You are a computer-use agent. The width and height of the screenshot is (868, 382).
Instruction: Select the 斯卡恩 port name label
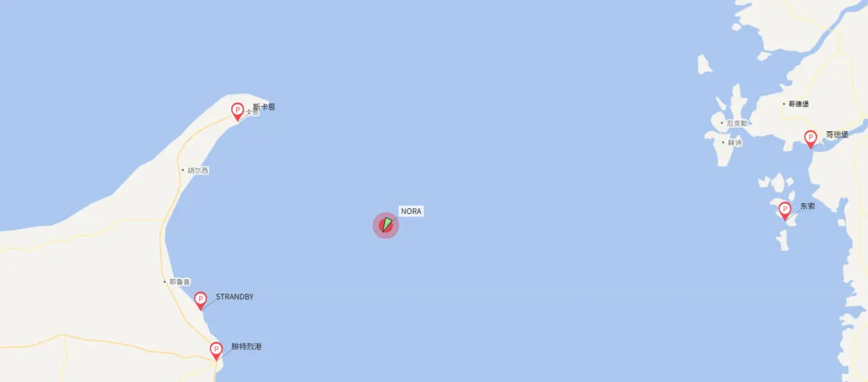264,107
